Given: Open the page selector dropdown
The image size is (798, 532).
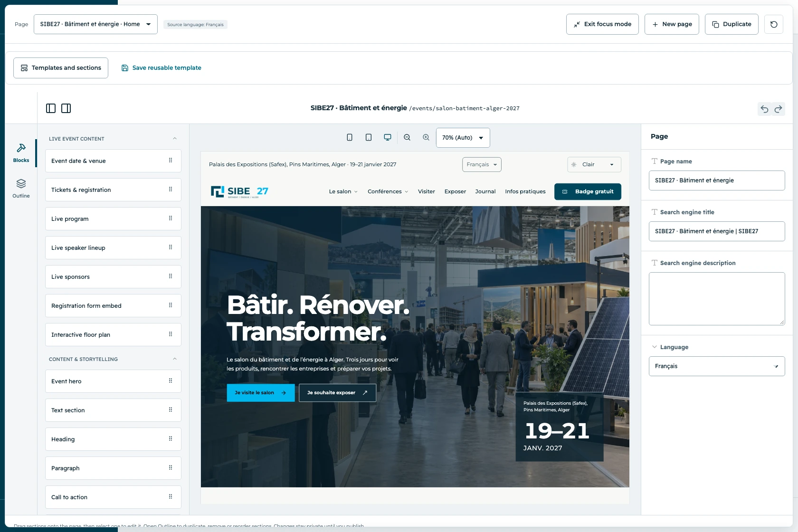Looking at the screenshot, I should click(95, 24).
